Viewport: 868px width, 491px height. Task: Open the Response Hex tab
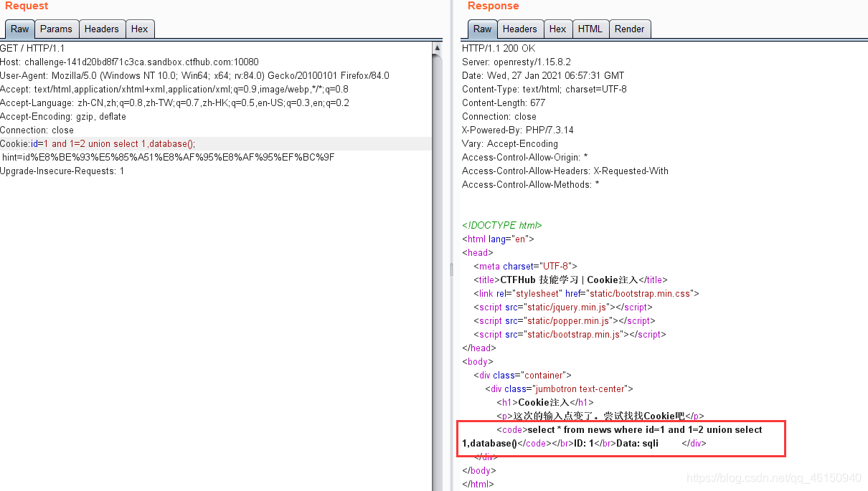[x=557, y=29]
